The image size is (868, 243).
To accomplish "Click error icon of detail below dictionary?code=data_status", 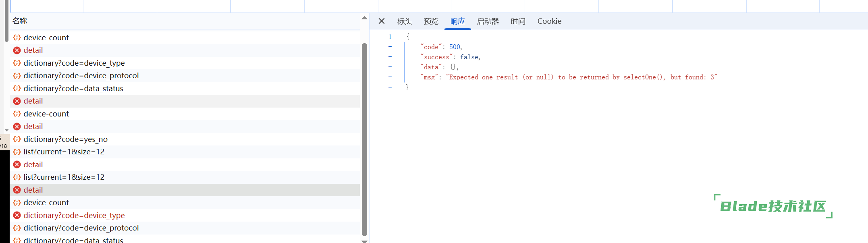I will [x=17, y=101].
